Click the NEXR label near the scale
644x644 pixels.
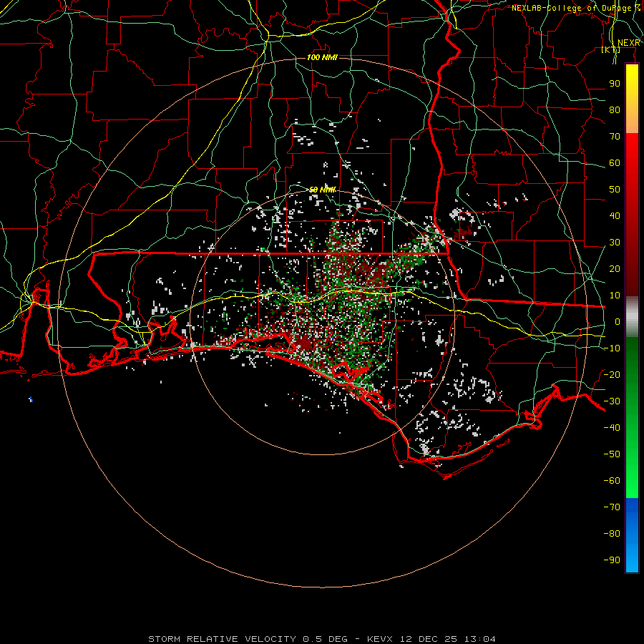coord(629,43)
